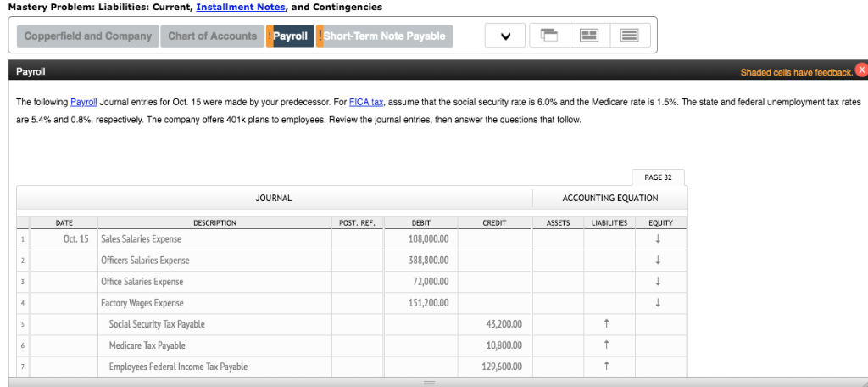Follow the Payroll hyperlink in instructions

tap(84, 103)
